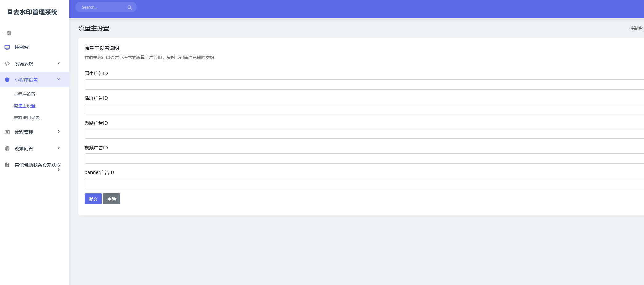
Task: Click into the Search box
Action: click(x=101, y=7)
